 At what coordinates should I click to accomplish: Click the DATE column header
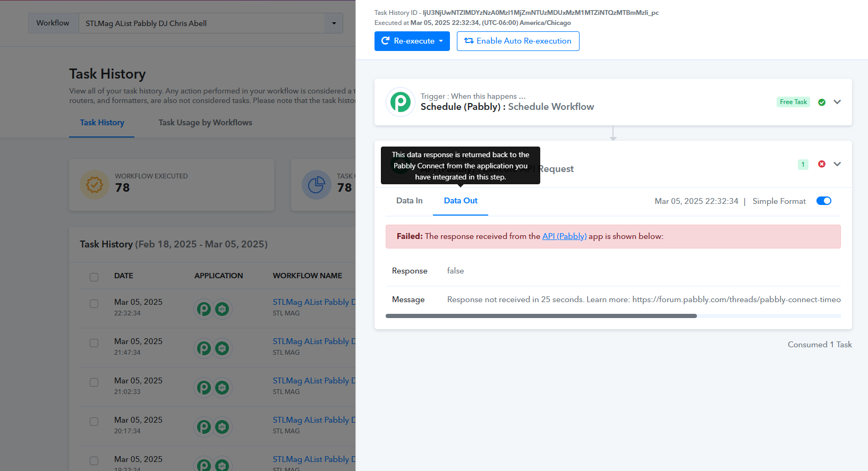(124, 276)
